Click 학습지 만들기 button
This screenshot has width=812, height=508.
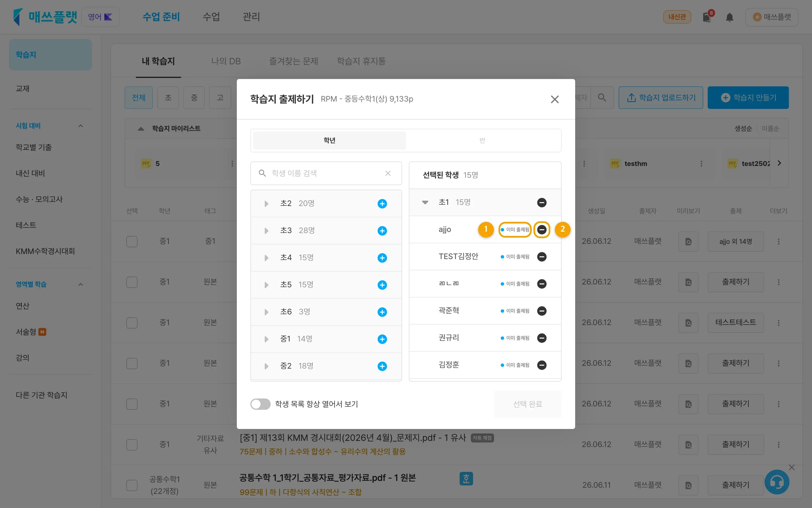click(x=748, y=97)
